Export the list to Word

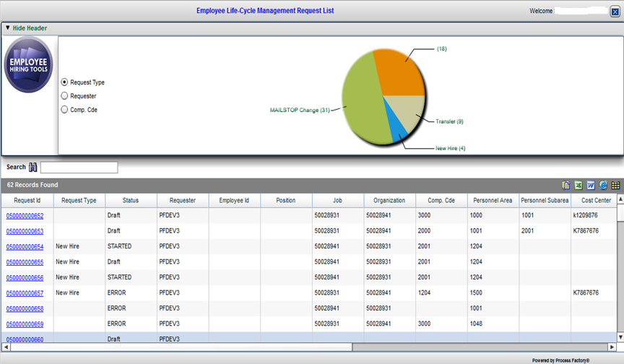590,186
